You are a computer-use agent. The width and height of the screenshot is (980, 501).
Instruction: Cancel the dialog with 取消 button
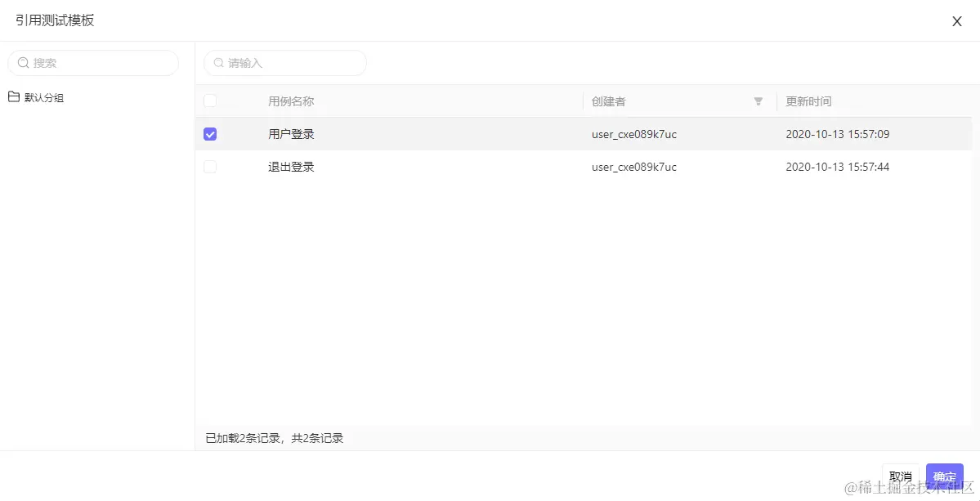click(901, 476)
